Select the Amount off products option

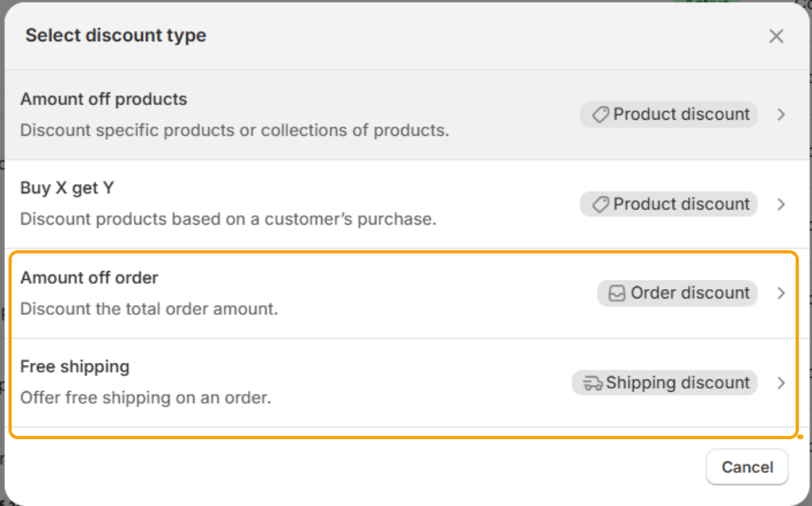103,99
